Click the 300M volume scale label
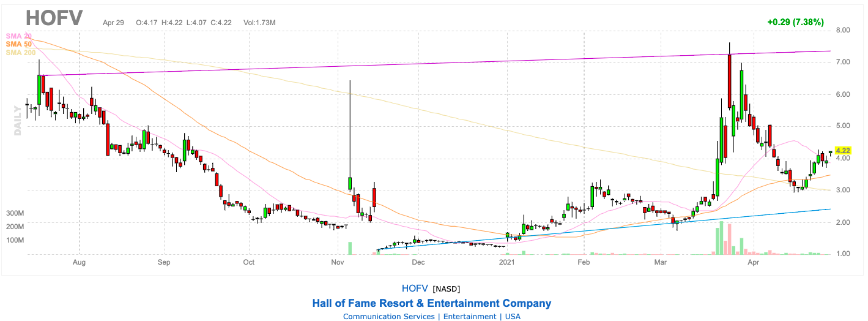This screenshot has width=868, height=321. (x=15, y=213)
